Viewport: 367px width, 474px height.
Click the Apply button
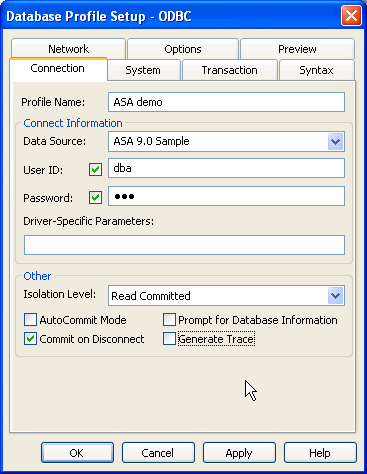[239, 453]
